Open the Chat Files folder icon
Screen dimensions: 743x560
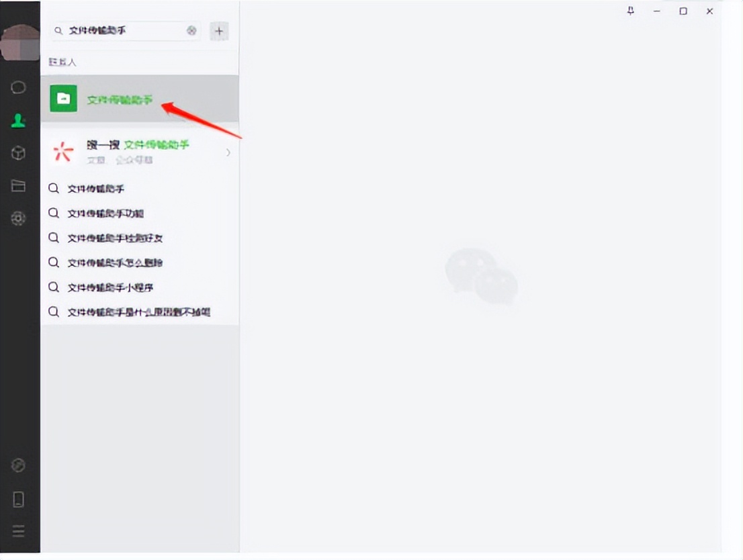pyautogui.click(x=18, y=186)
